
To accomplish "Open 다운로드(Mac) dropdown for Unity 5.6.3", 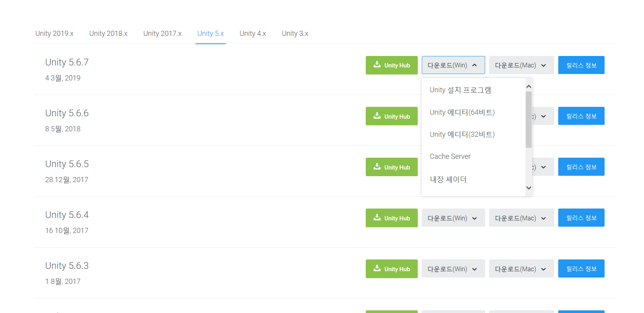I will coord(521,268).
